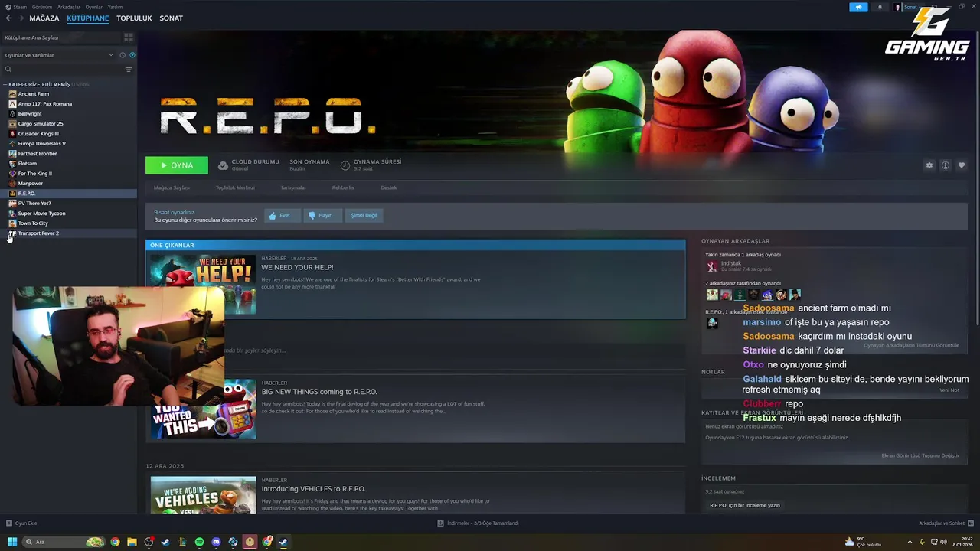Open advanced filter options icon

click(x=129, y=70)
